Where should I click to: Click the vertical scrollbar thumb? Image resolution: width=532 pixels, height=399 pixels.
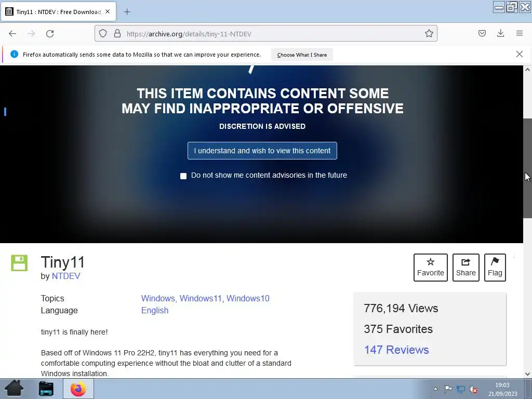click(x=527, y=168)
